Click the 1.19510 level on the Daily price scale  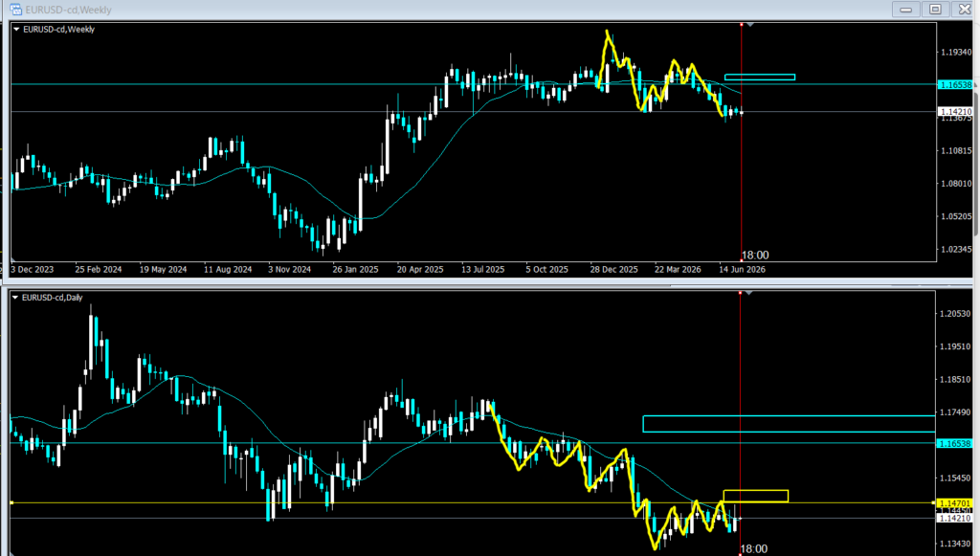(x=955, y=346)
